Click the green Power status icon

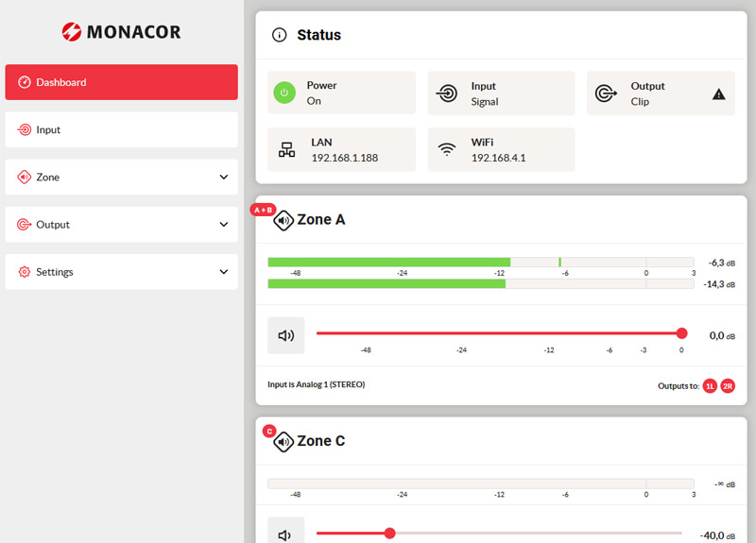(x=284, y=93)
